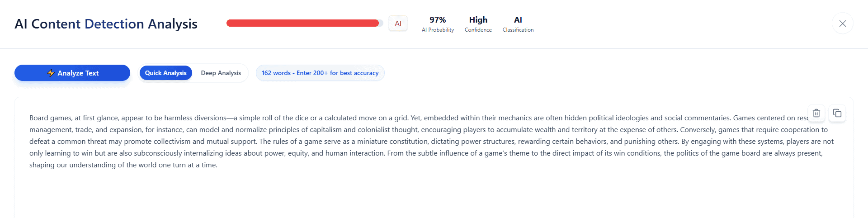The width and height of the screenshot is (868, 218).
Task: Click the AI Content Detection Analysis heading
Action: click(x=106, y=24)
